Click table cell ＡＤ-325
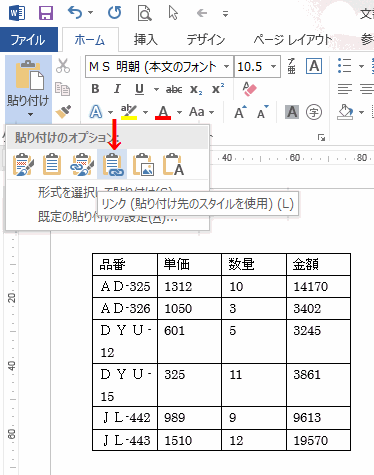This screenshot has height=475, width=374. point(125,287)
